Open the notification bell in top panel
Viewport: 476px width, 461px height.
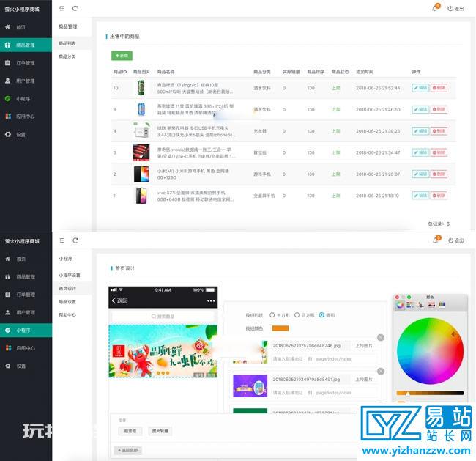pyautogui.click(x=435, y=8)
